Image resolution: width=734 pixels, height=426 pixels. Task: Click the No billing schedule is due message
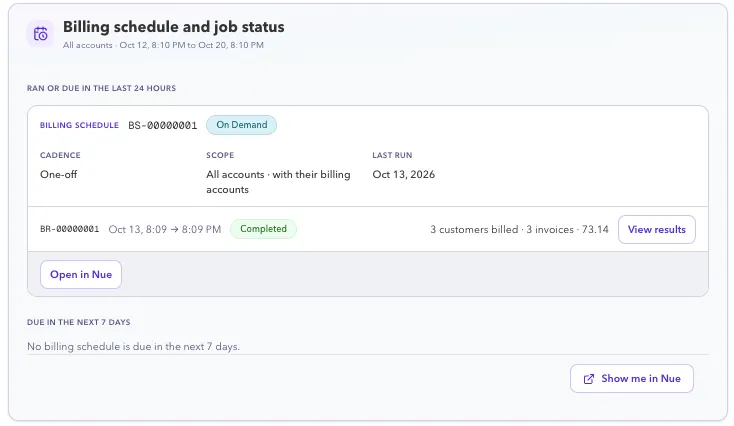[133, 346]
